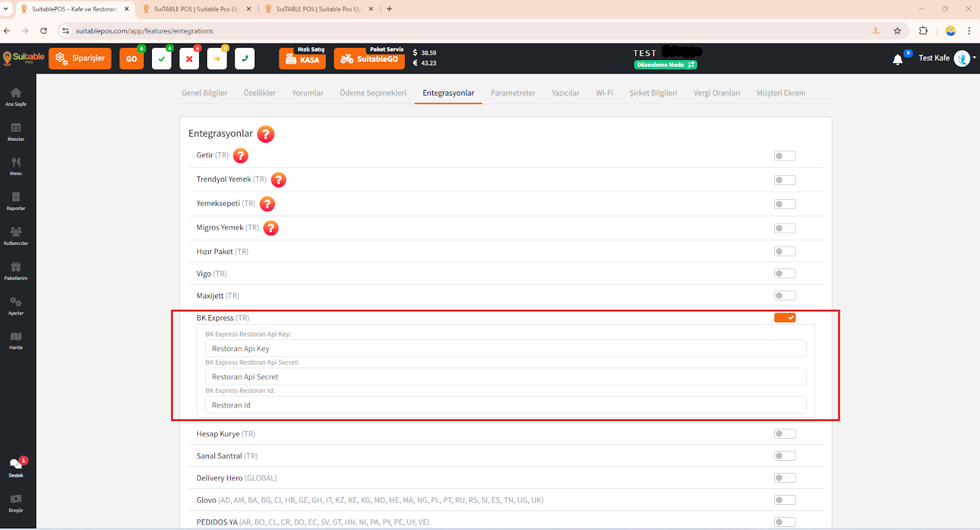Viewport: 980px width, 530px height.
Task: Click help icon beside Getir
Action: (x=241, y=156)
